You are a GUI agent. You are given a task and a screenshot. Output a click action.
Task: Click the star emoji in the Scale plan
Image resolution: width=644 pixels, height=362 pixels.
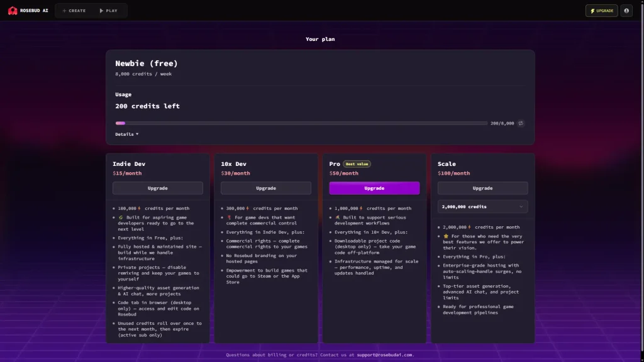[446, 236]
